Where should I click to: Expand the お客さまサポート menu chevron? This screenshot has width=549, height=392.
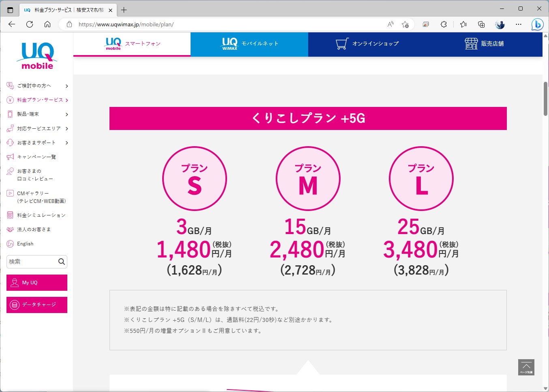(67, 142)
